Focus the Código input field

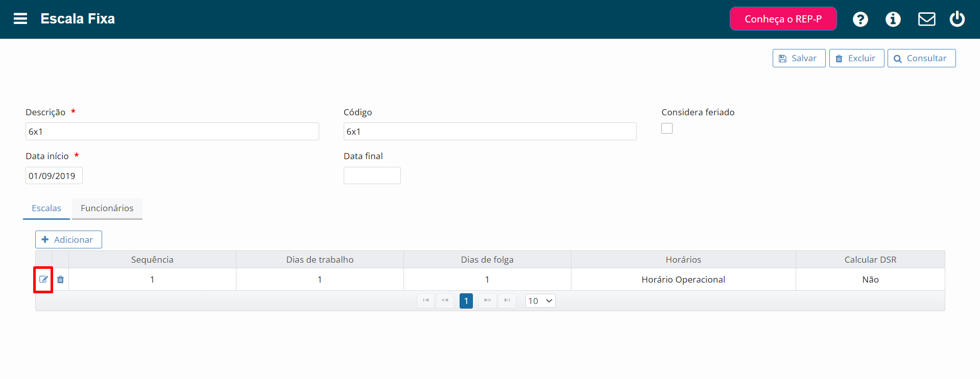click(x=490, y=132)
